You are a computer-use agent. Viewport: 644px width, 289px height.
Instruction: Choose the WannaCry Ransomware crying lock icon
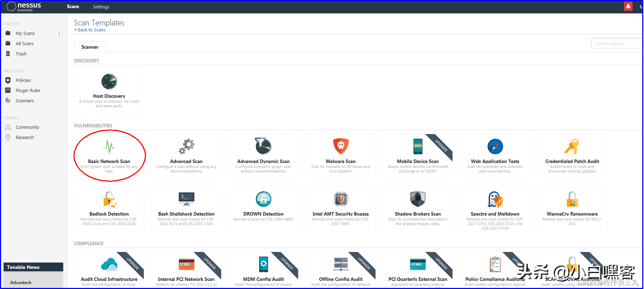click(572, 199)
